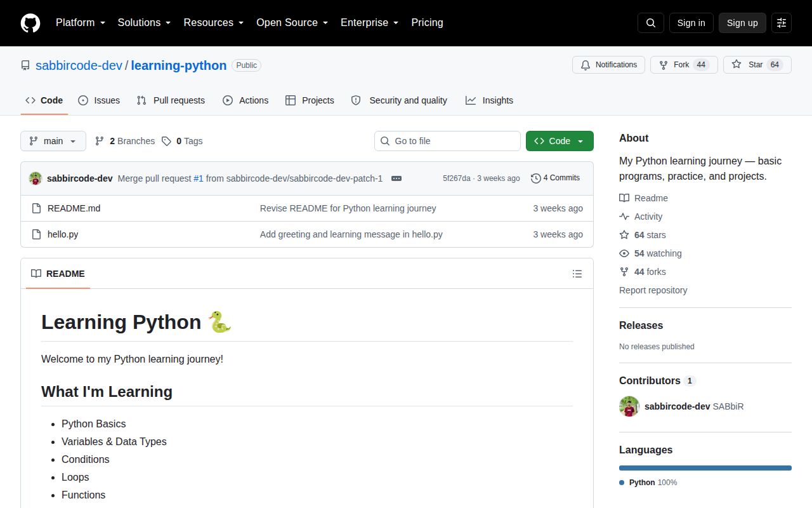
Task: Click the Sign up button
Action: click(x=742, y=23)
